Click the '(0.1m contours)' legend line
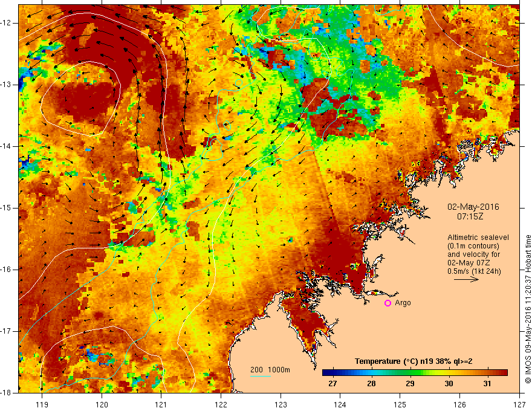 473,246
